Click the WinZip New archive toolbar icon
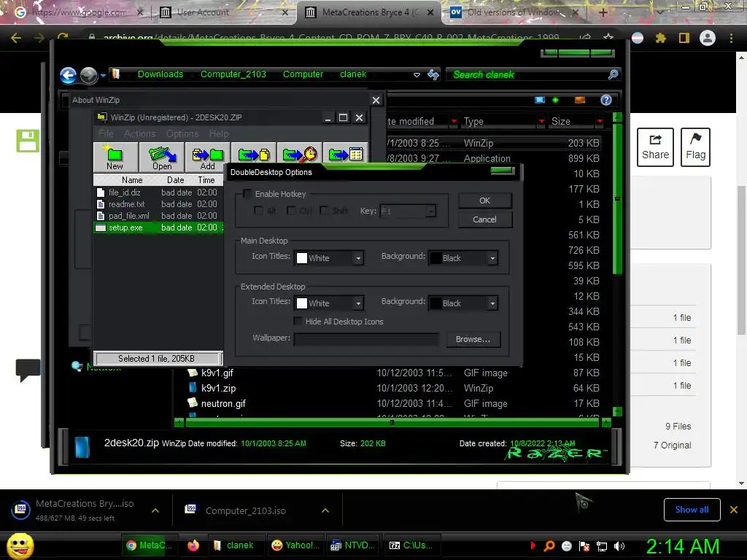Screen dimensions: 747x560 click(115, 157)
